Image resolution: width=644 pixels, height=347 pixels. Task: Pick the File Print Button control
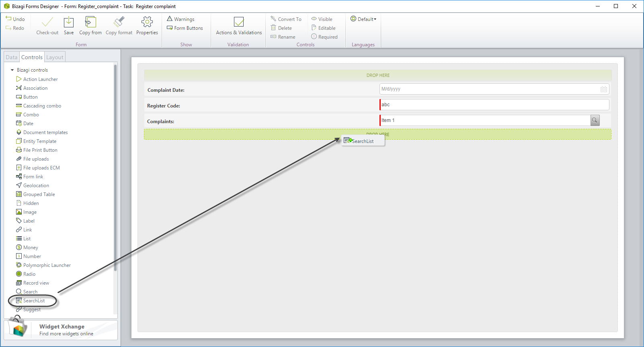click(x=37, y=150)
